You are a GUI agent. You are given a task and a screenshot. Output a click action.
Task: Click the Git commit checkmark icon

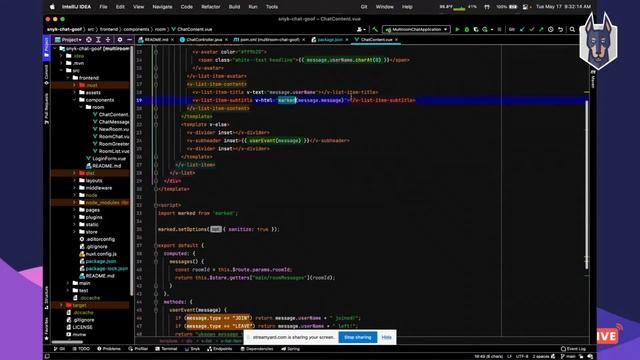(x=531, y=29)
